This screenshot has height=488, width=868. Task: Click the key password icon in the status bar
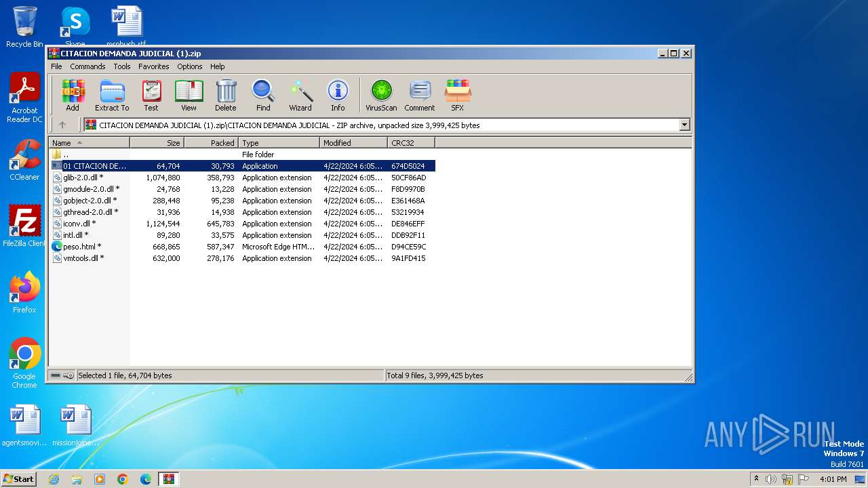[x=68, y=375]
